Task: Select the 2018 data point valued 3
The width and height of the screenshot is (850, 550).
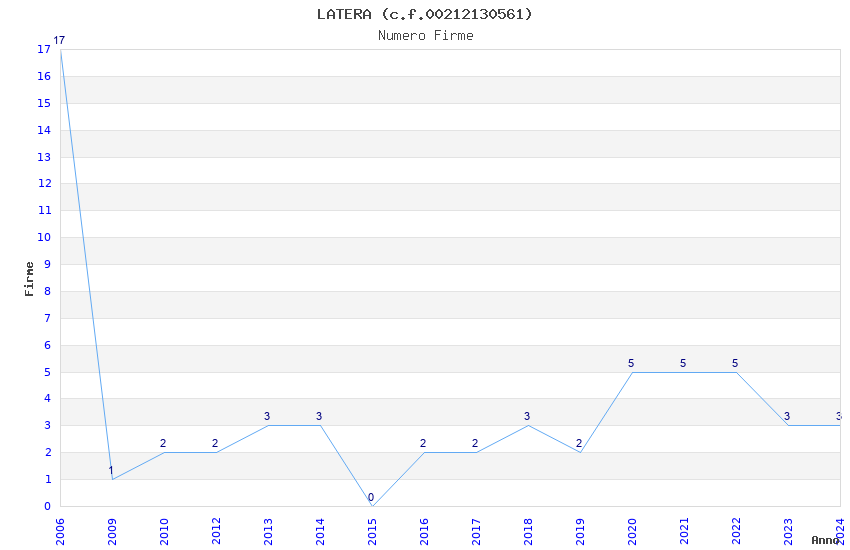Action: 528,425
